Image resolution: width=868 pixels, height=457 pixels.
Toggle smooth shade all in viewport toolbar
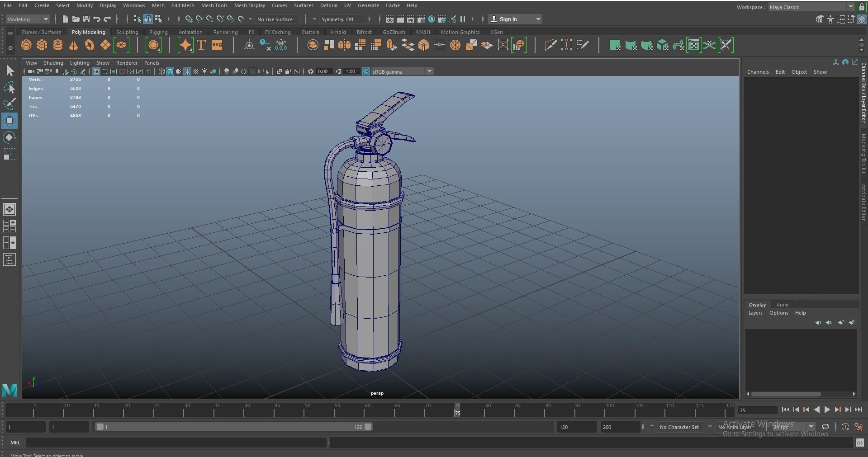click(x=170, y=71)
